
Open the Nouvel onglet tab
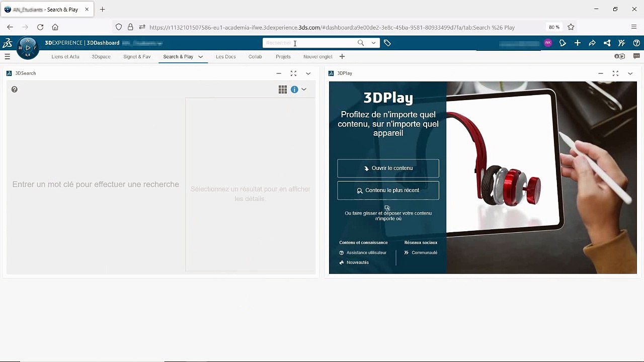[x=318, y=57]
